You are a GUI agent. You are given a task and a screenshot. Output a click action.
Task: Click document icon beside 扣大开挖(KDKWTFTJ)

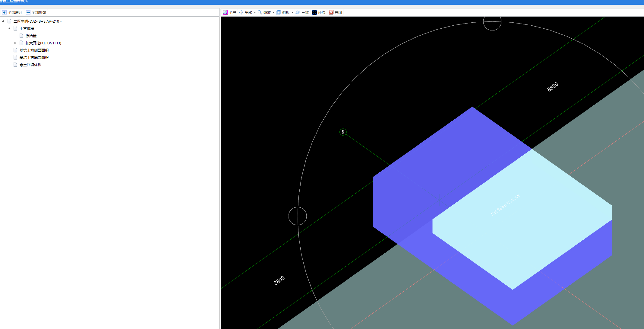pyautogui.click(x=21, y=43)
